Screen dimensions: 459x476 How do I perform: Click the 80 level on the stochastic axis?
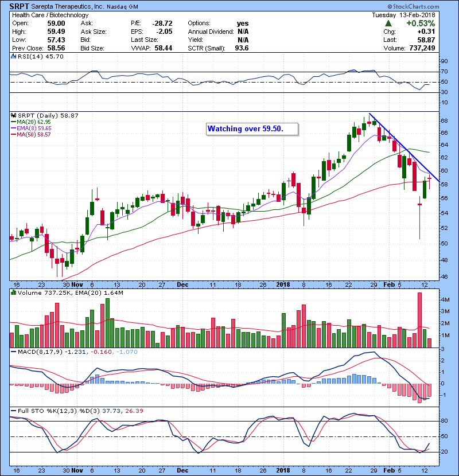pyautogui.click(x=444, y=421)
